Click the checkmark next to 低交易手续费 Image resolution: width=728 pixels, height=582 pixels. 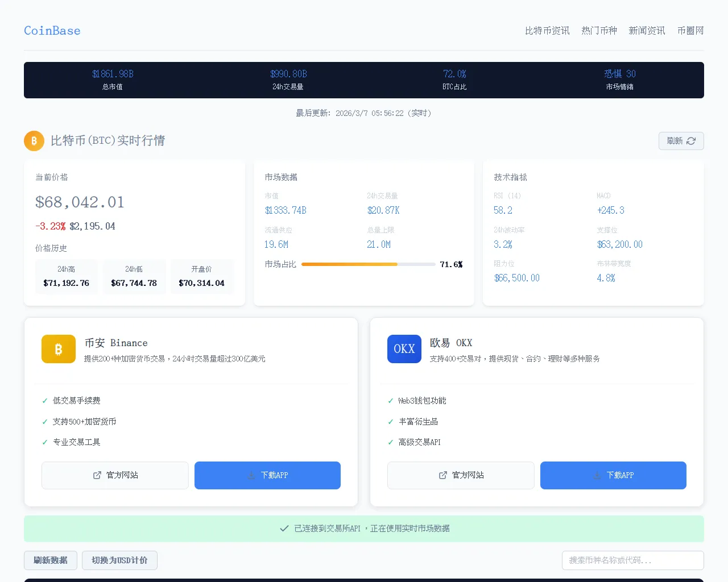point(45,401)
